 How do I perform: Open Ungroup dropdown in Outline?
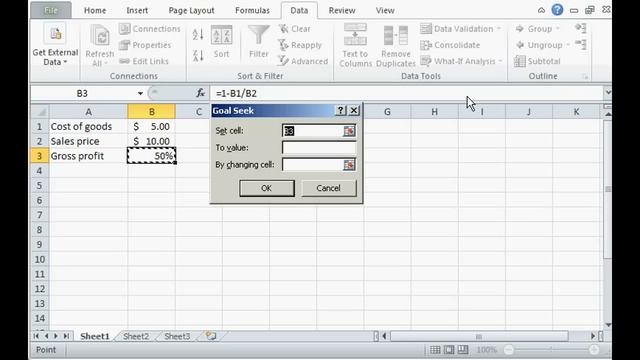[542, 45]
